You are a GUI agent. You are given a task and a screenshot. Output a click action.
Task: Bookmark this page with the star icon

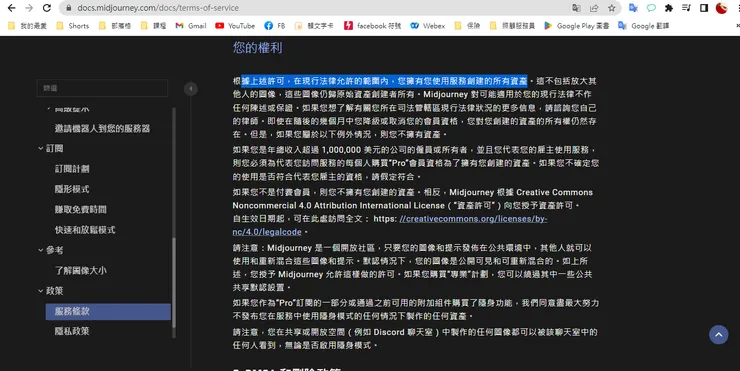tap(612, 8)
